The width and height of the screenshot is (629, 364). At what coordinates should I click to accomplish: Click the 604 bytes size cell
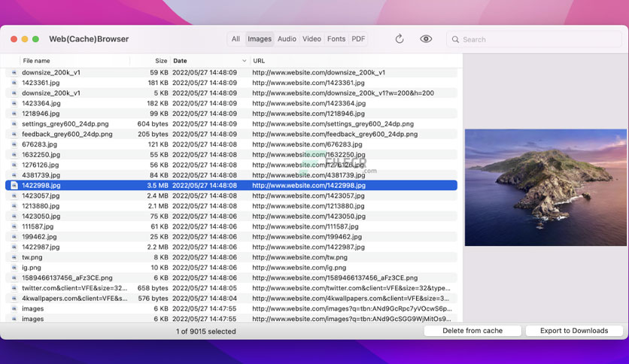(153, 124)
